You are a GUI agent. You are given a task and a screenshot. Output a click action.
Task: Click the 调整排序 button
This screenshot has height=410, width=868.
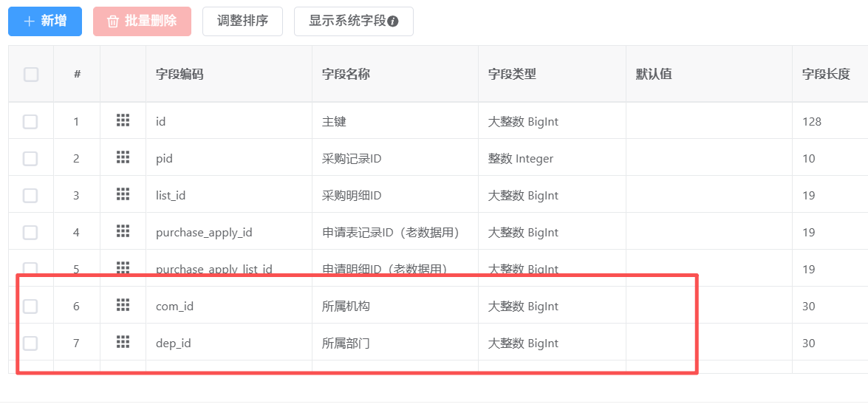click(x=242, y=21)
